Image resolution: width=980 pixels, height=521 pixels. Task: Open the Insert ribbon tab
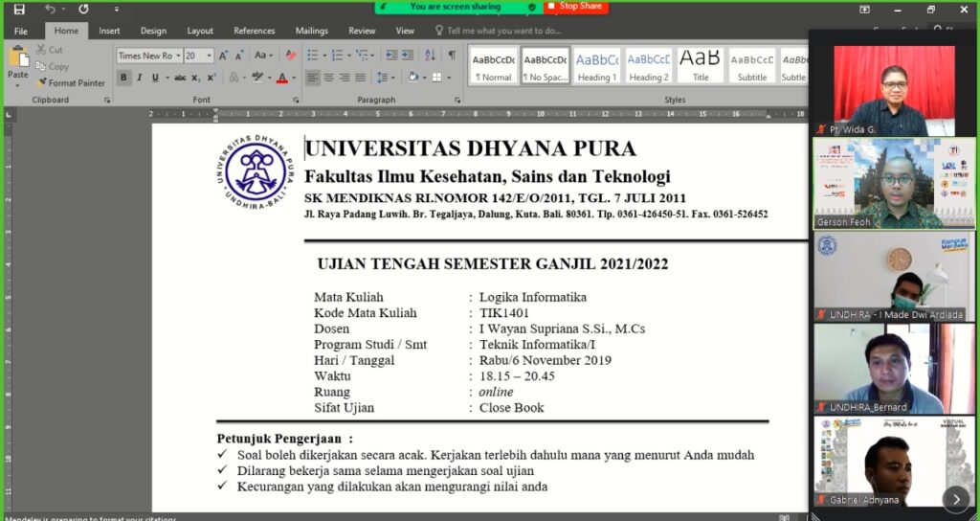[x=109, y=31]
